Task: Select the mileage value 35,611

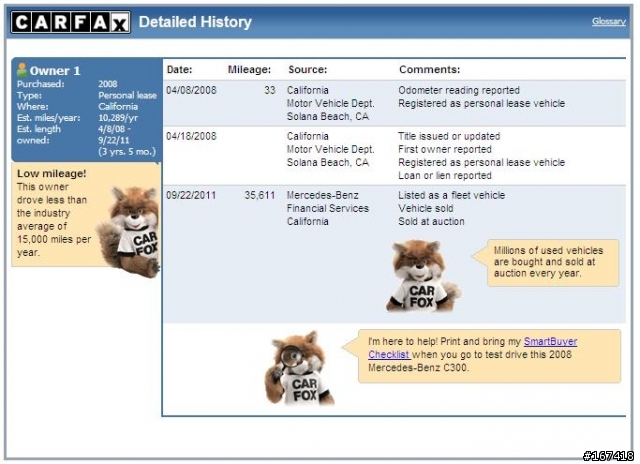Action: pos(260,195)
